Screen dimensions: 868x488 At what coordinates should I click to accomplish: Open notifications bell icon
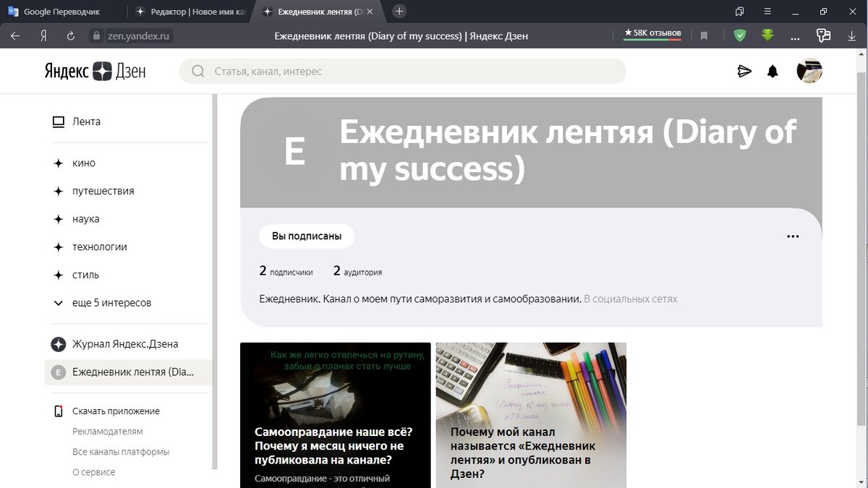[773, 71]
